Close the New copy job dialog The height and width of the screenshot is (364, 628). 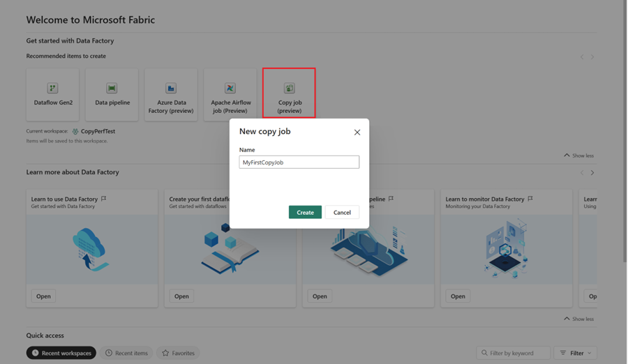coord(357,132)
